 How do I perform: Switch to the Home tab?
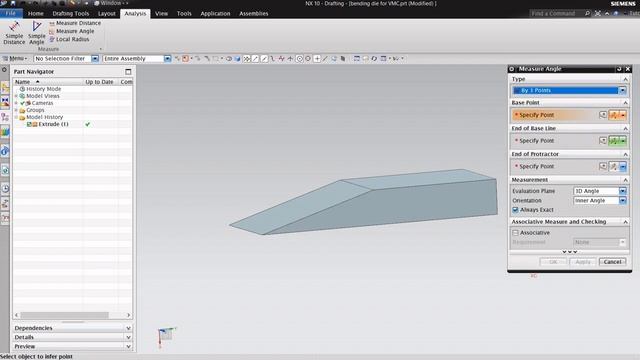tap(36, 13)
